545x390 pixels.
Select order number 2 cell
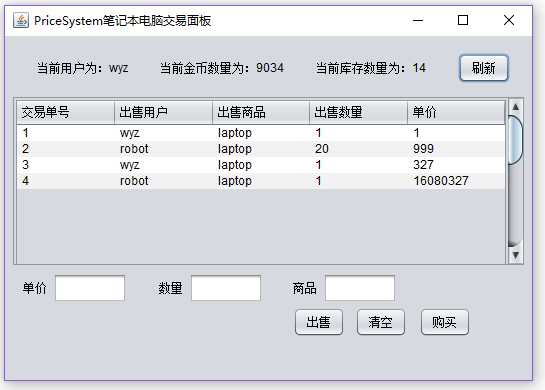(x=66, y=149)
